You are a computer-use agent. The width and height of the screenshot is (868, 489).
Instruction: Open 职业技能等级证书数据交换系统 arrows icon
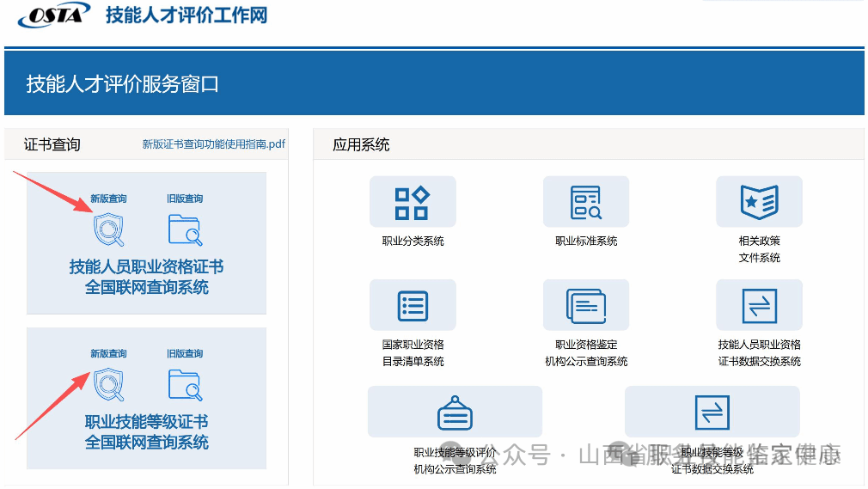(712, 413)
